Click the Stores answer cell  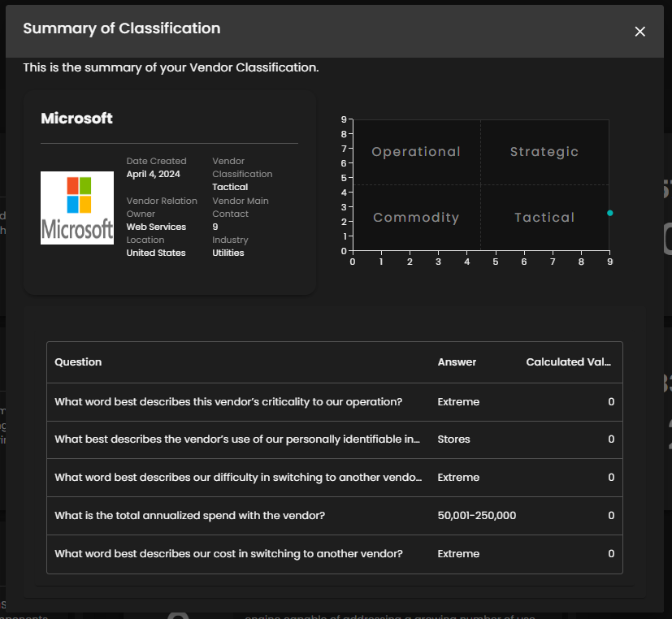pos(453,439)
